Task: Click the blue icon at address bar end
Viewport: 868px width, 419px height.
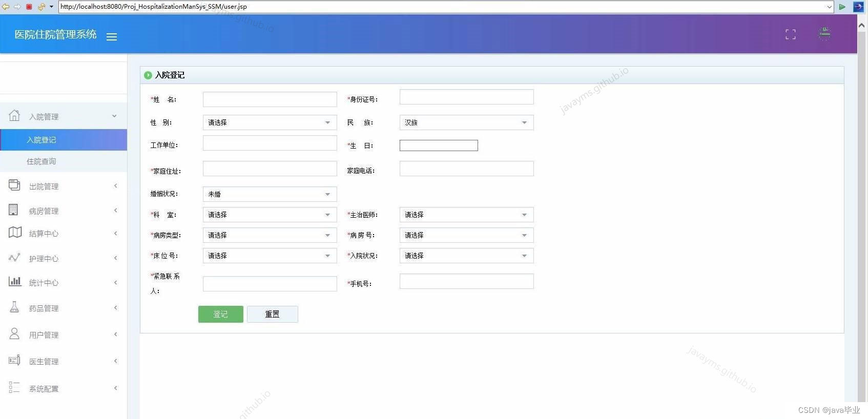Action: tap(858, 7)
